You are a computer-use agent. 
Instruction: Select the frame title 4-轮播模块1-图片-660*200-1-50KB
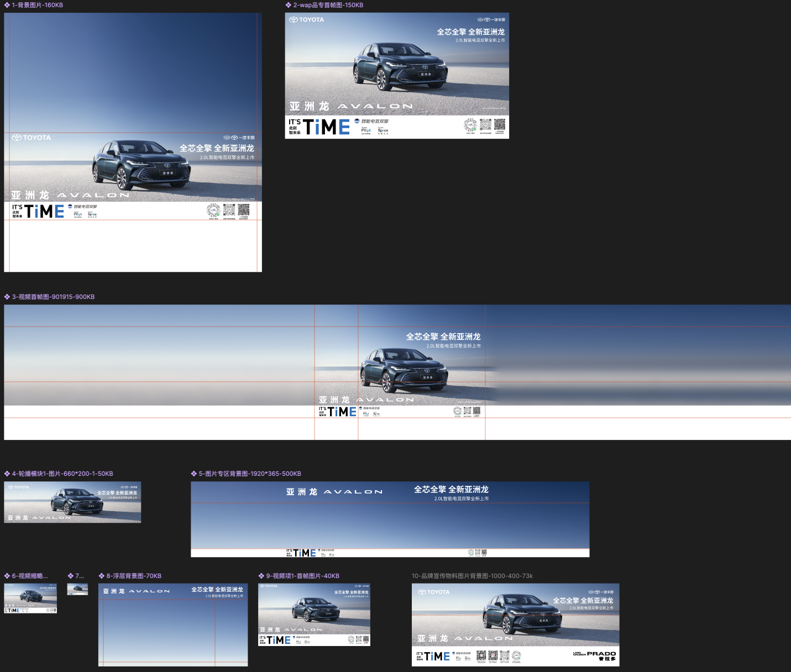(x=62, y=474)
